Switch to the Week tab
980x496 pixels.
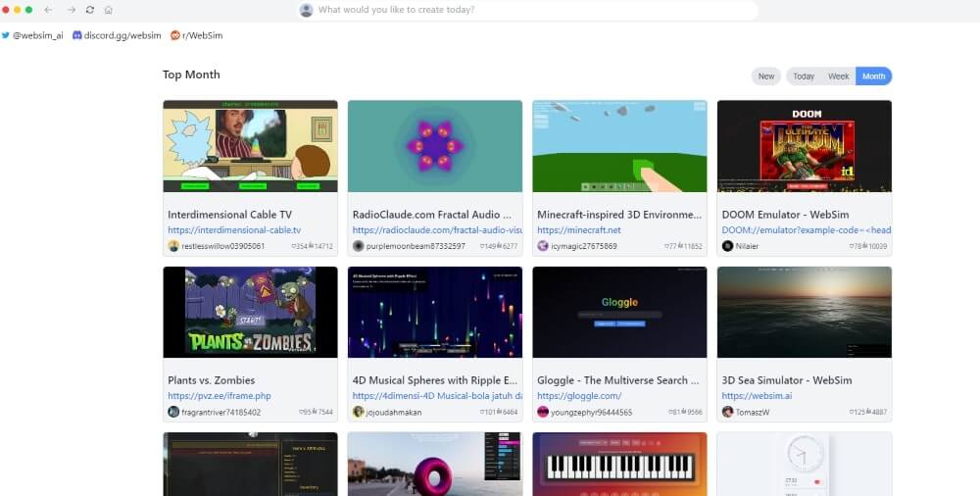(838, 76)
